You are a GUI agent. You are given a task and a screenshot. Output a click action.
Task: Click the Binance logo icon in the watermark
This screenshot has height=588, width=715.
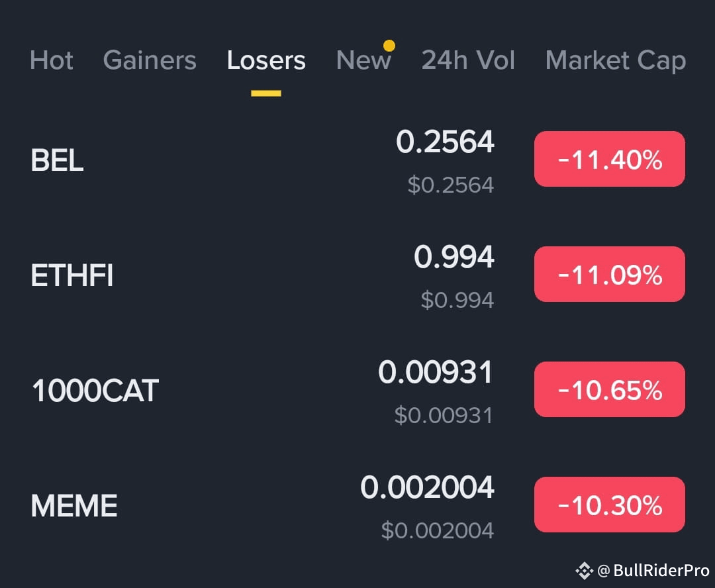(584, 571)
